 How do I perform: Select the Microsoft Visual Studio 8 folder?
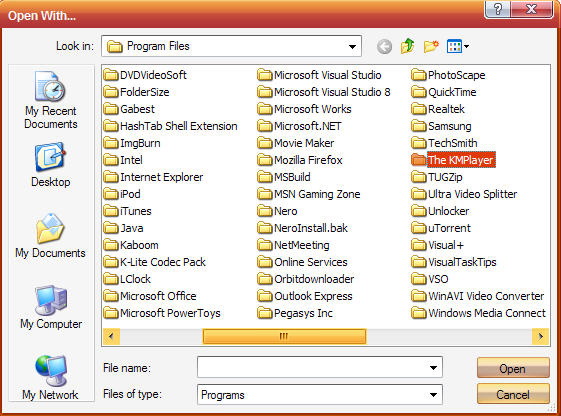point(324,92)
